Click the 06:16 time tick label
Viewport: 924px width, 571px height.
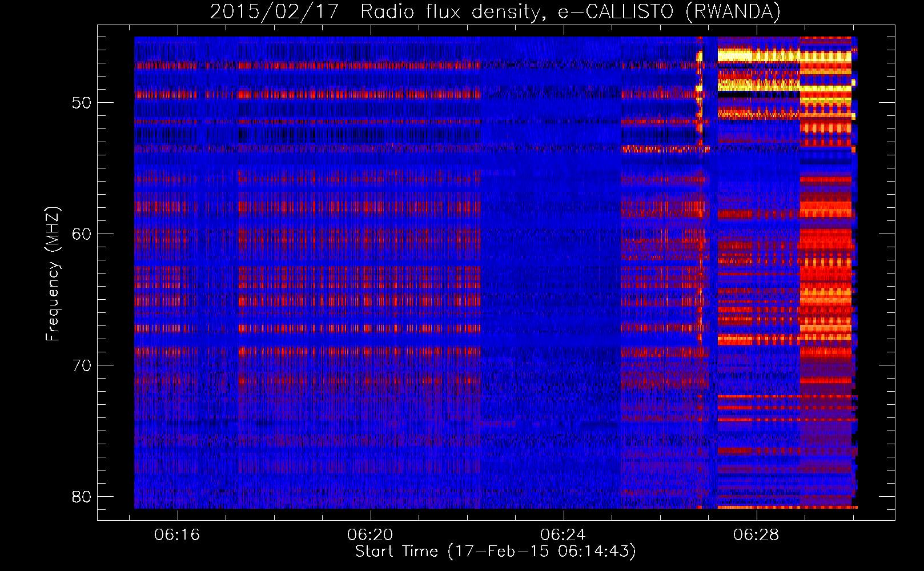point(177,534)
